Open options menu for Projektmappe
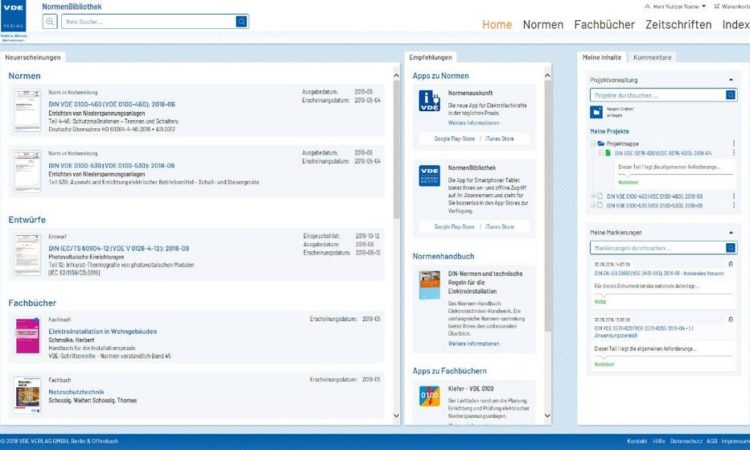The image size is (750, 450). 733,143
